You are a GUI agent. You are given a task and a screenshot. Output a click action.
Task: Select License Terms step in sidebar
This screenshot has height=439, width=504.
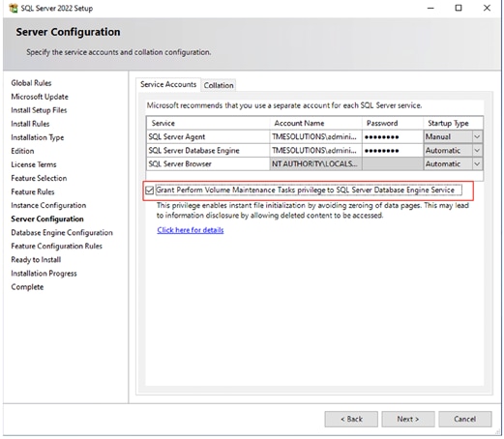[x=34, y=164]
